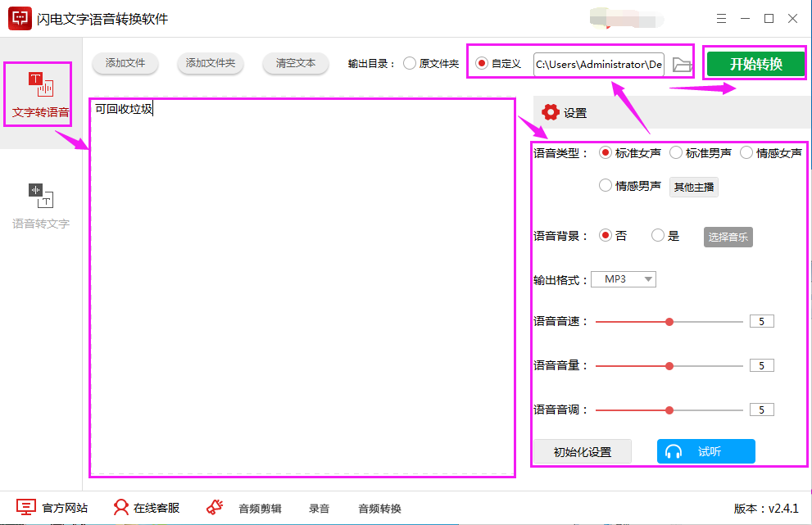
Task: Open the text-to-speech tab (文字转语音)
Action: (40, 93)
